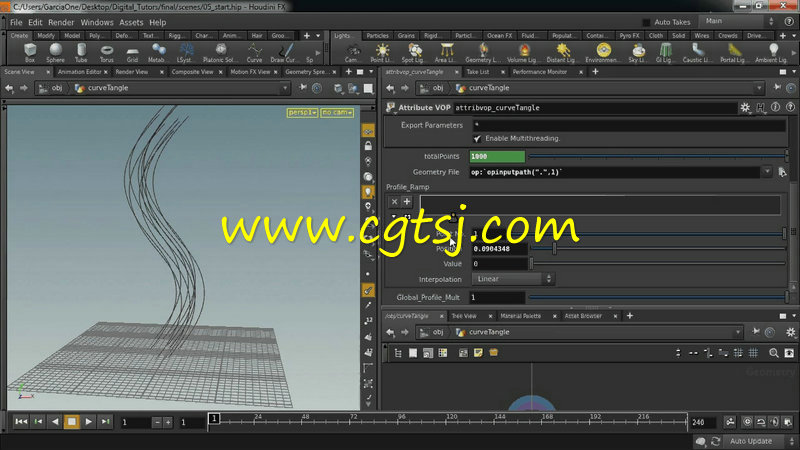Image resolution: width=800 pixels, height=450 pixels.
Task: Select the Metaball shelf tool
Action: [158, 52]
